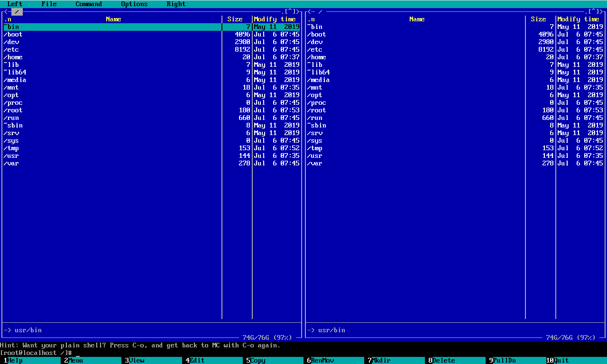Select /mnt in right panel

coord(455,87)
